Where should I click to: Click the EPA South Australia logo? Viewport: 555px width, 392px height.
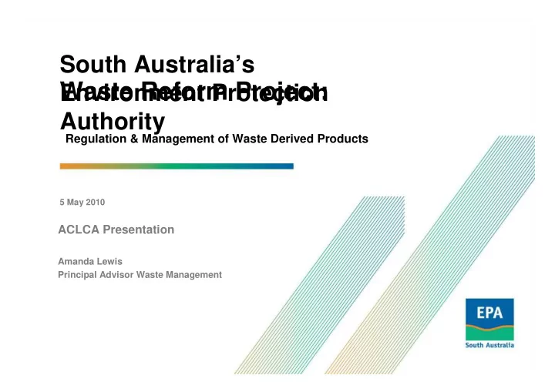click(489, 323)
